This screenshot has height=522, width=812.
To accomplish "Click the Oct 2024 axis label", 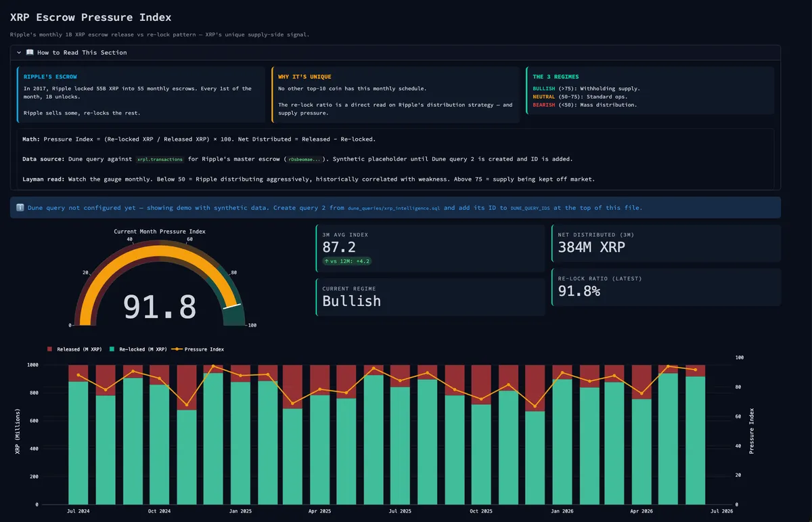I will coord(160,511).
